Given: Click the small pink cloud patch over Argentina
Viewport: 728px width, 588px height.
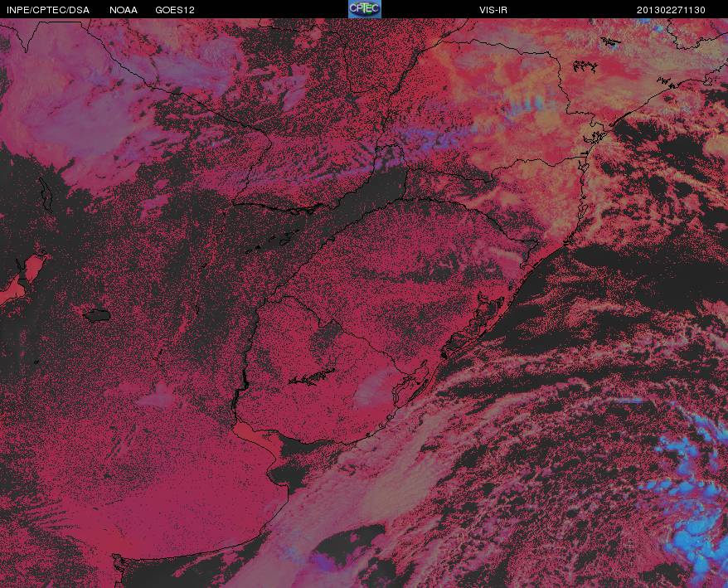Looking at the screenshot, I should [159, 396].
